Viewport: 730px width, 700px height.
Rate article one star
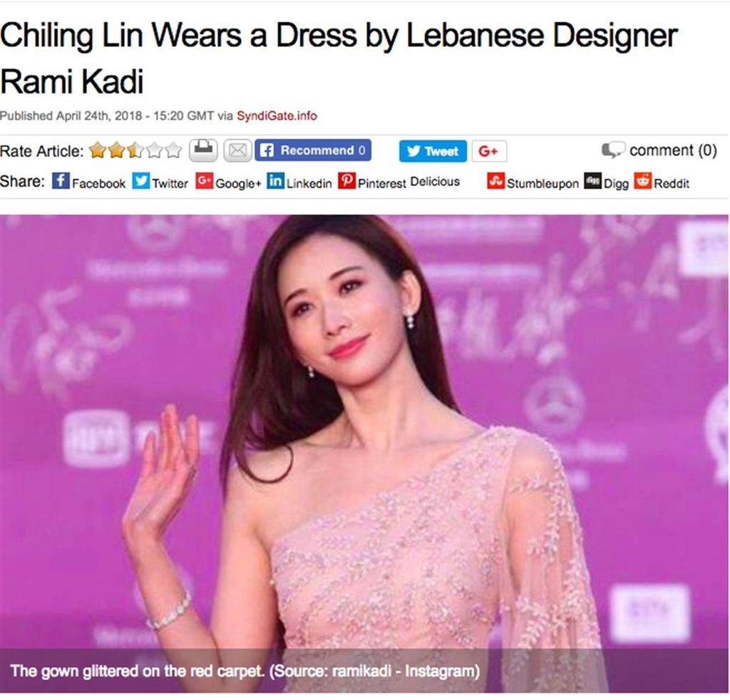(98, 150)
